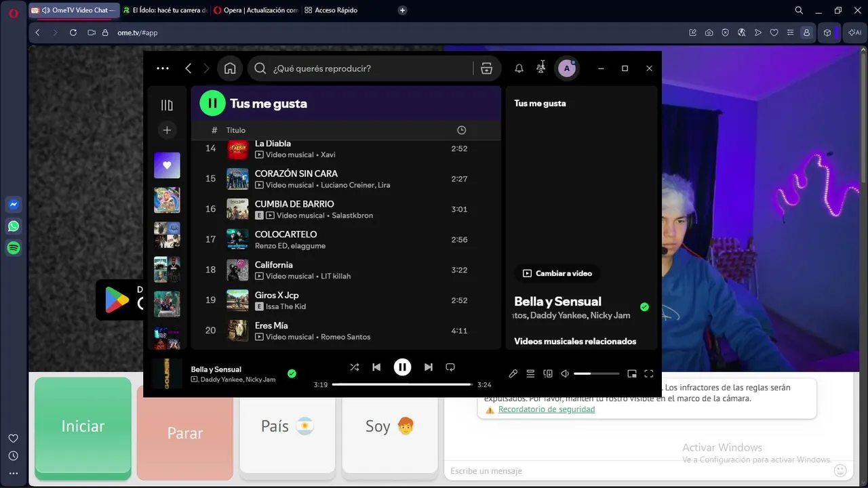Open artist Issa The Kid link
The height and width of the screenshot is (488, 868).
click(286, 307)
